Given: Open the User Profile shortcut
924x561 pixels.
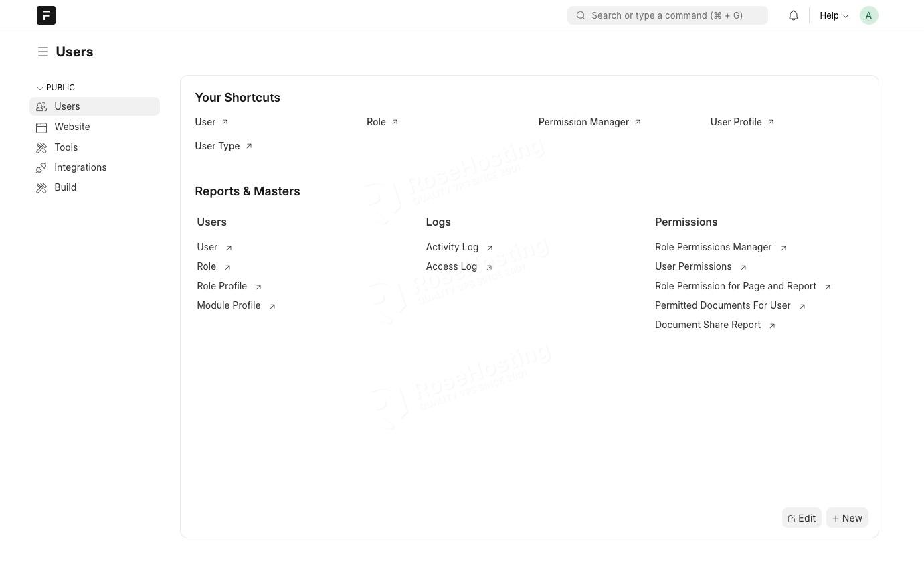Looking at the screenshot, I should click(x=735, y=122).
